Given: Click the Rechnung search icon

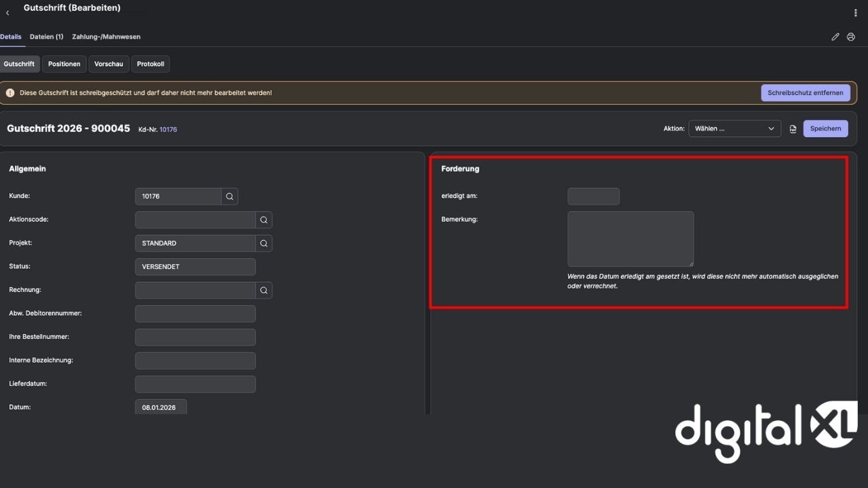Looking at the screenshot, I should tap(264, 290).
